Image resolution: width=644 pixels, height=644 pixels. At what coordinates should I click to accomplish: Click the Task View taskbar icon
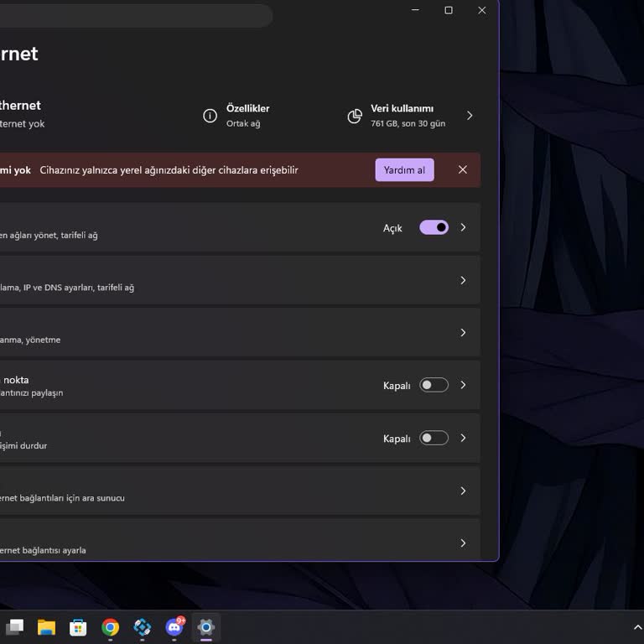point(14,627)
